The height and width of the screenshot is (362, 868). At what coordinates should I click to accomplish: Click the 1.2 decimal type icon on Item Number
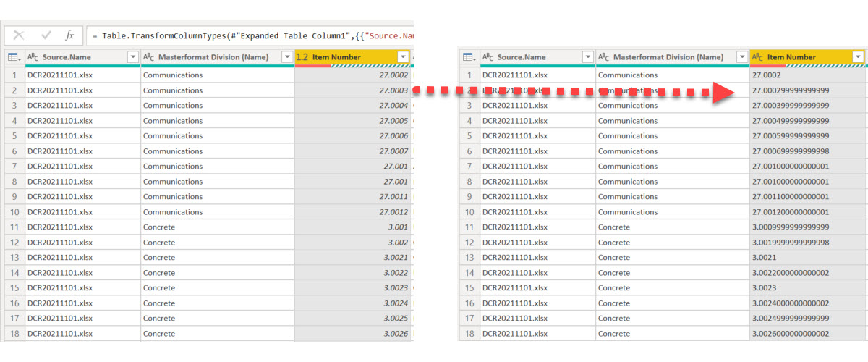(302, 57)
